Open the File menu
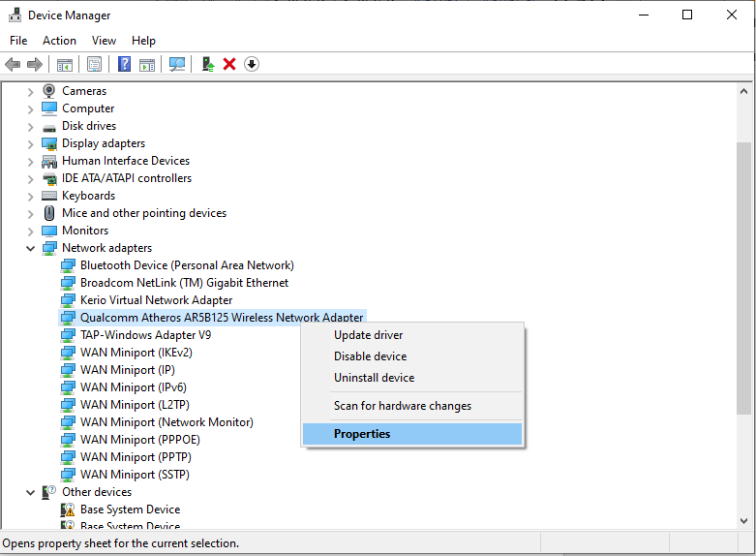Screen dimensions: 756x556 (18, 41)
